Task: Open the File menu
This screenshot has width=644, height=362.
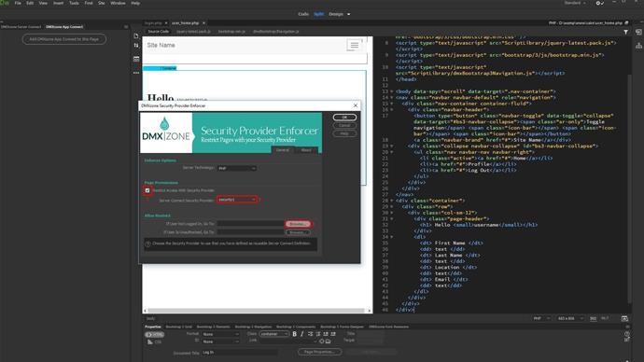Action: pos(18,3)
